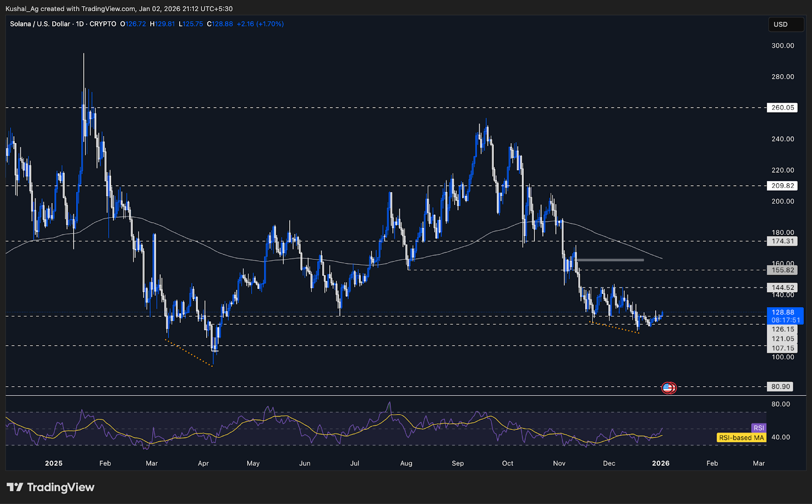Select the 80.90 horizontal line price tag
The image size is (812, 504).
click(x=781, y=387)
